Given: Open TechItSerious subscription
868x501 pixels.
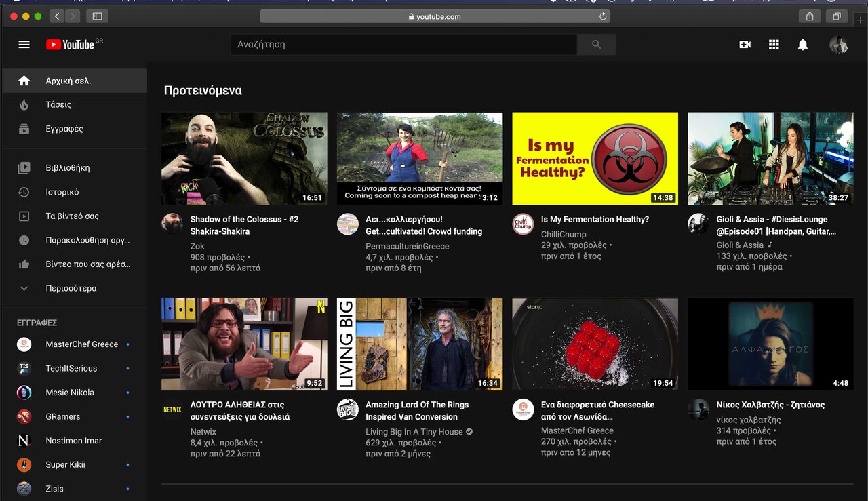Looking at the screenshot, I should (75, 368).
